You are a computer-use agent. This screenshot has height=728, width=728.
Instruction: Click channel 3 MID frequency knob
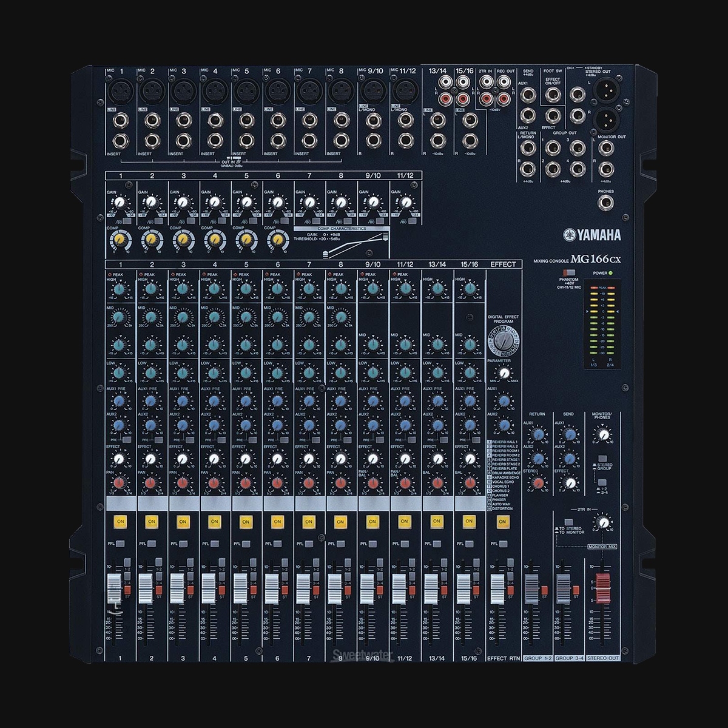tap(182, 317)
